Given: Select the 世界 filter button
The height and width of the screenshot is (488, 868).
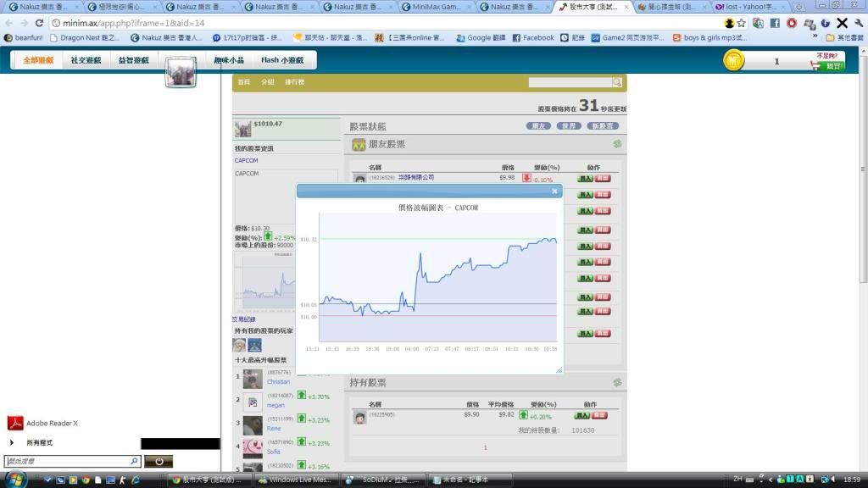Looking at the screenshot, I should click(569, 125).
